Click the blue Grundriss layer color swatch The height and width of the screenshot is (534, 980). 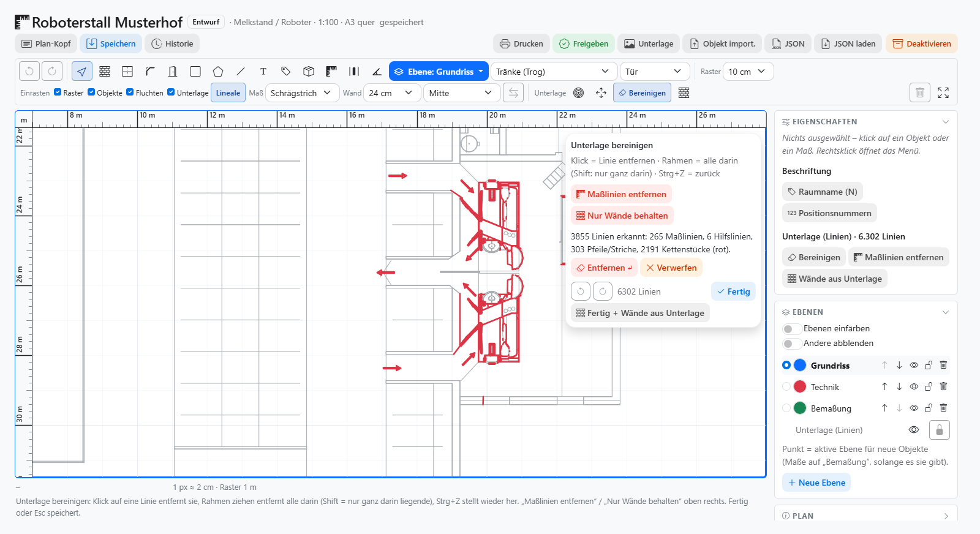[800, 365]
